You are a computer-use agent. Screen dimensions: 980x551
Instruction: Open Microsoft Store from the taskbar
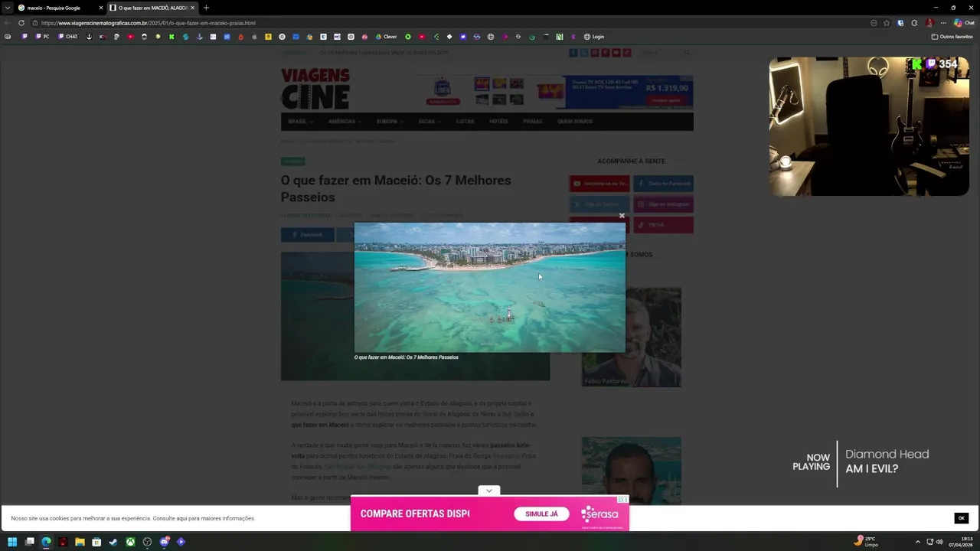tap(96, 542)
